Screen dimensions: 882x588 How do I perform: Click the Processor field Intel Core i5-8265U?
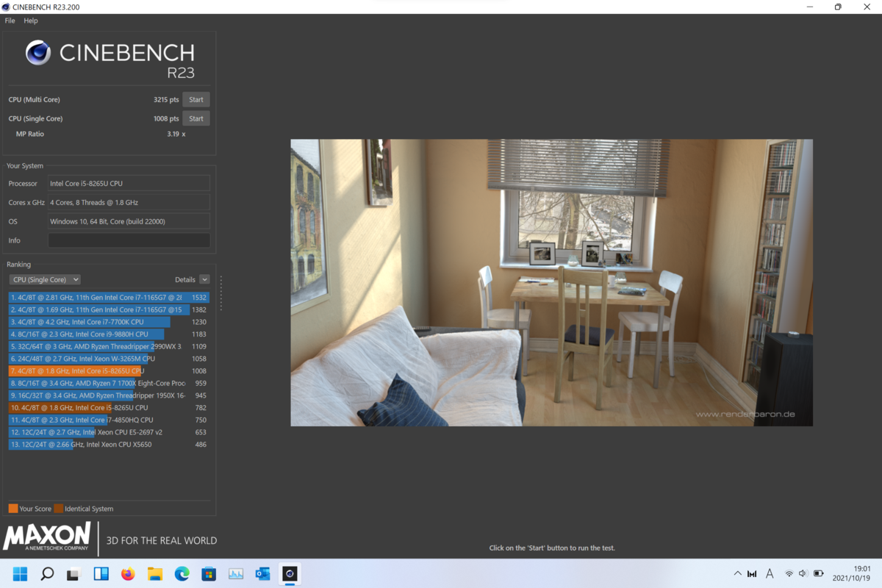tap(129, 183)
